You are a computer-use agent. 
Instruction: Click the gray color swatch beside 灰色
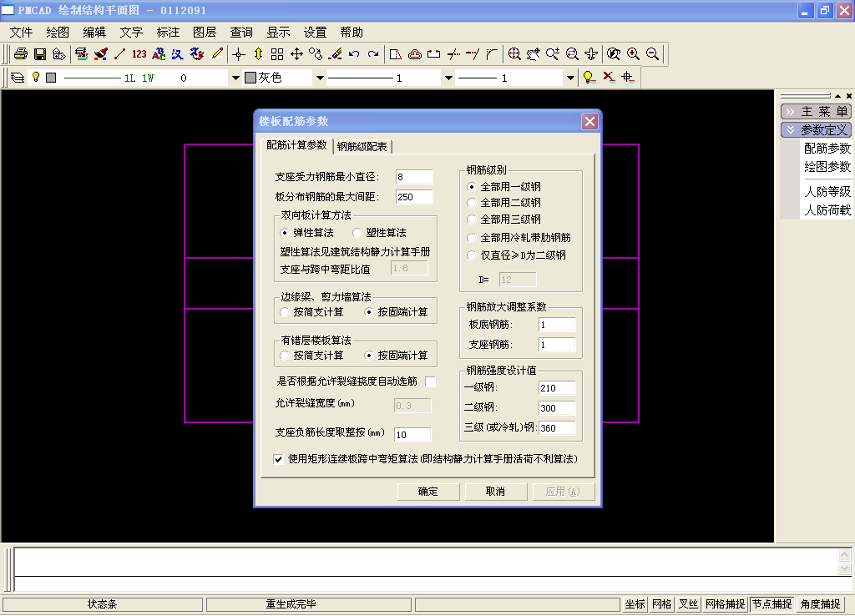pos(250,78)
